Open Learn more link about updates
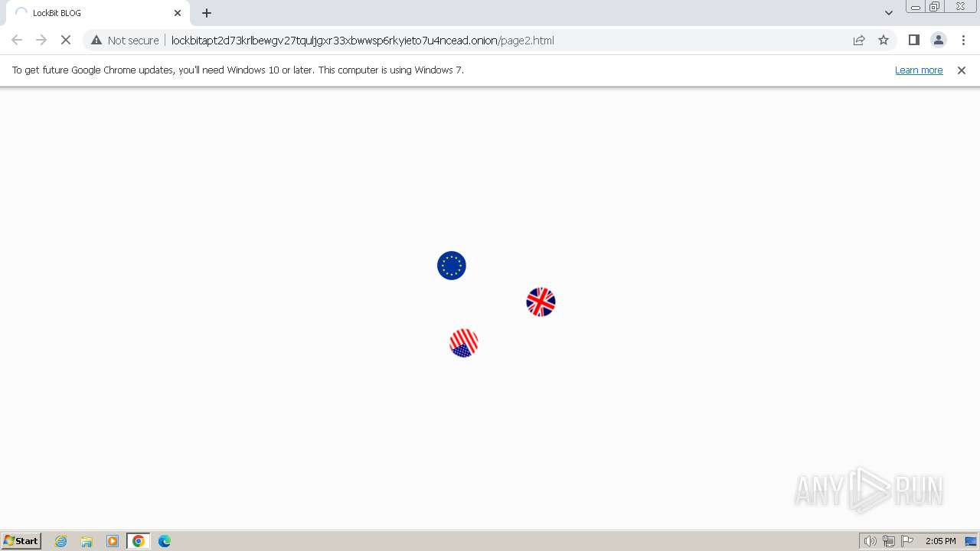The width and height of the screenshot is (980, 551). click(919, 70)
